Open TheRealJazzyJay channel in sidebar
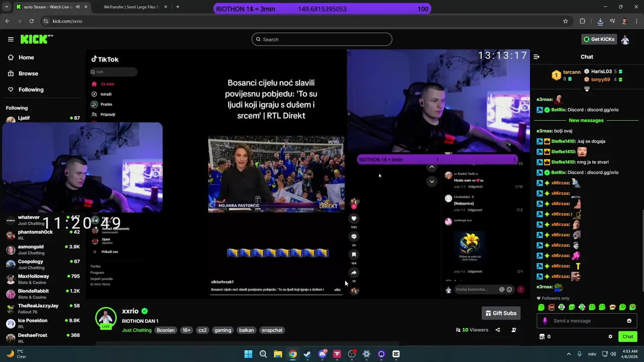The image size is (644, 362). (x=43, y=309)
